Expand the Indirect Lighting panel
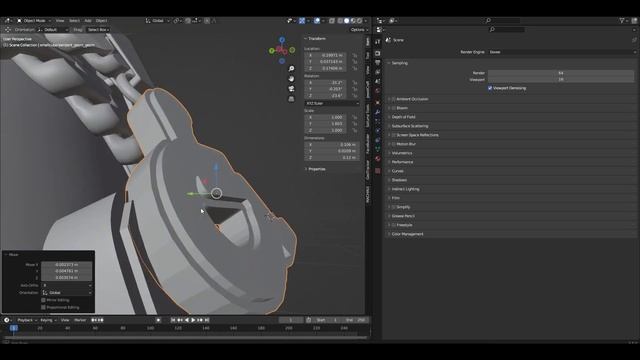 click(404, 189)
